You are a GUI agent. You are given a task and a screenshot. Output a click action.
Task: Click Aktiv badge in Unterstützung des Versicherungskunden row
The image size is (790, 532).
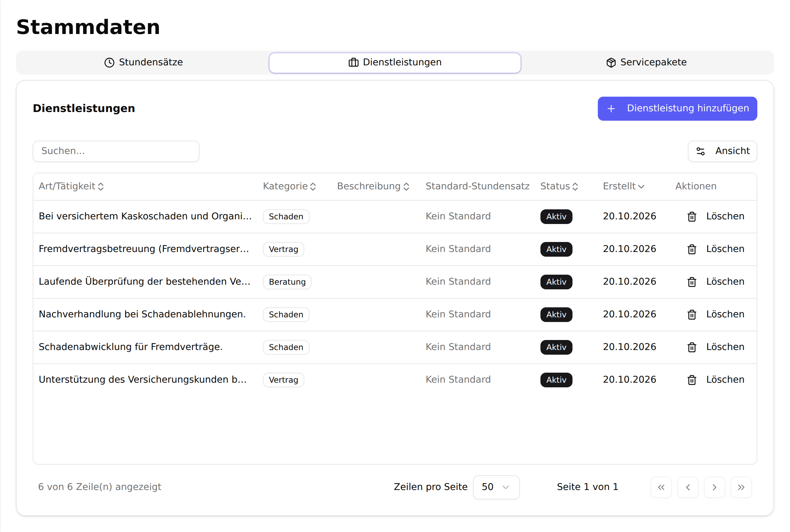(x=556, y=380)
